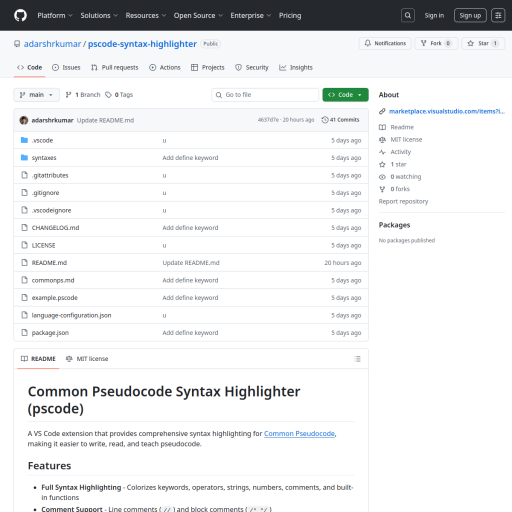View 0 forks link
512x512 pixels.
coord(395,189)
